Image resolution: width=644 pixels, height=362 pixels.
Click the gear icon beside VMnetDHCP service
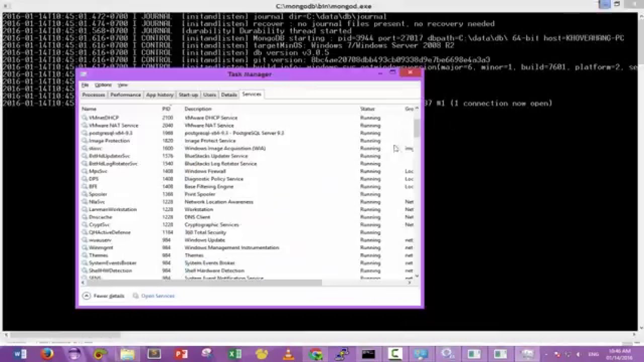pyautogui.click(x=85, y=118)
